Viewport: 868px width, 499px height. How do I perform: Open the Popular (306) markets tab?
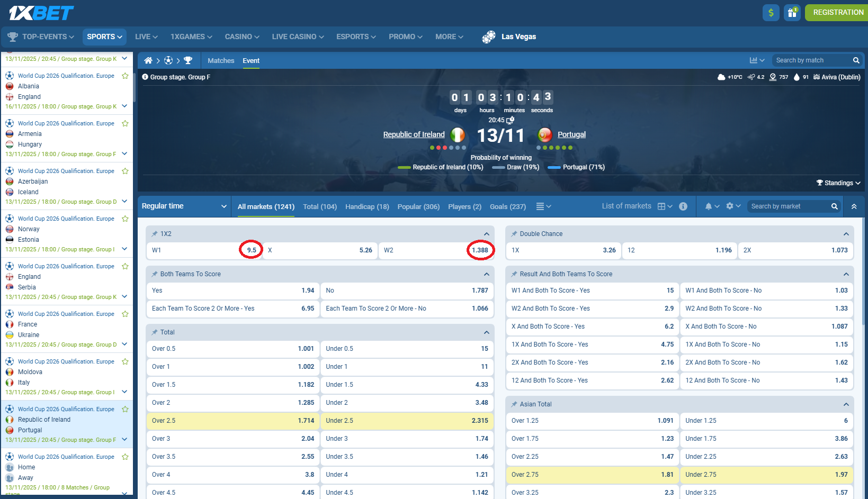418,206
